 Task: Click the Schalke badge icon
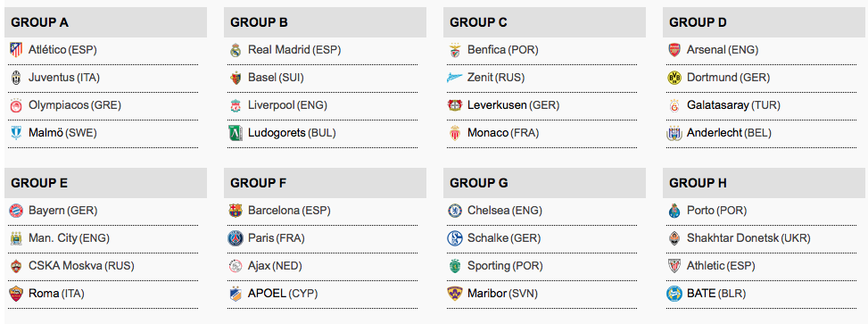click(x=454, y=238)
